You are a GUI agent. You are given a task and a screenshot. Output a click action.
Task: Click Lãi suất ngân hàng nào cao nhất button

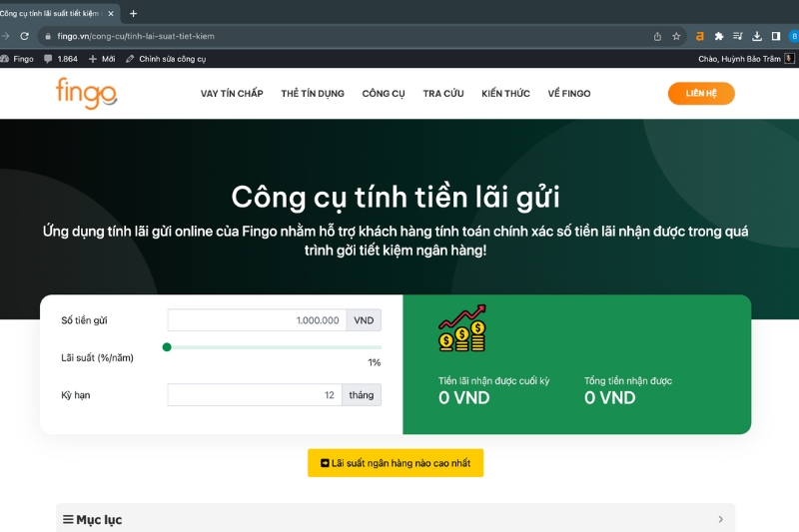pyautogui.click(x=396, y=463)
